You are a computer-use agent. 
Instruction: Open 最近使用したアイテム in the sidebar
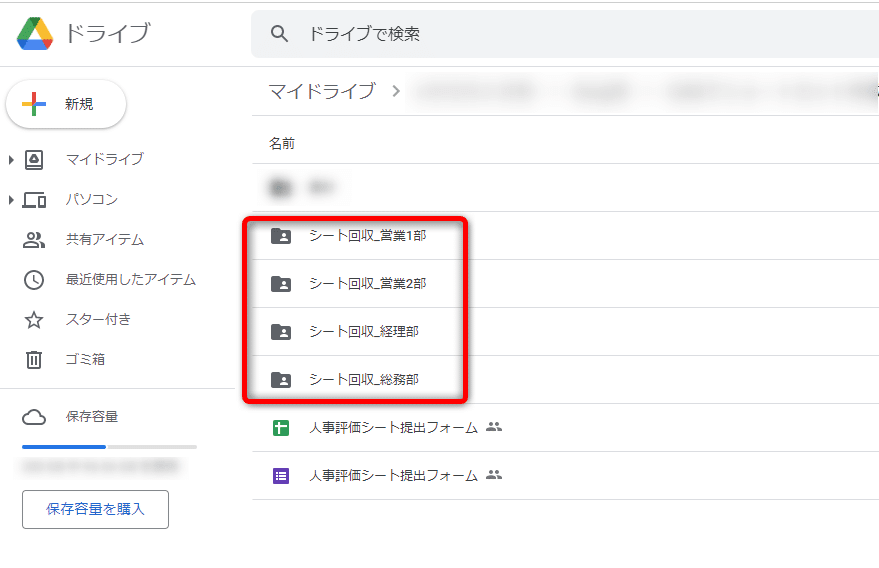click(x=131, y=280)
